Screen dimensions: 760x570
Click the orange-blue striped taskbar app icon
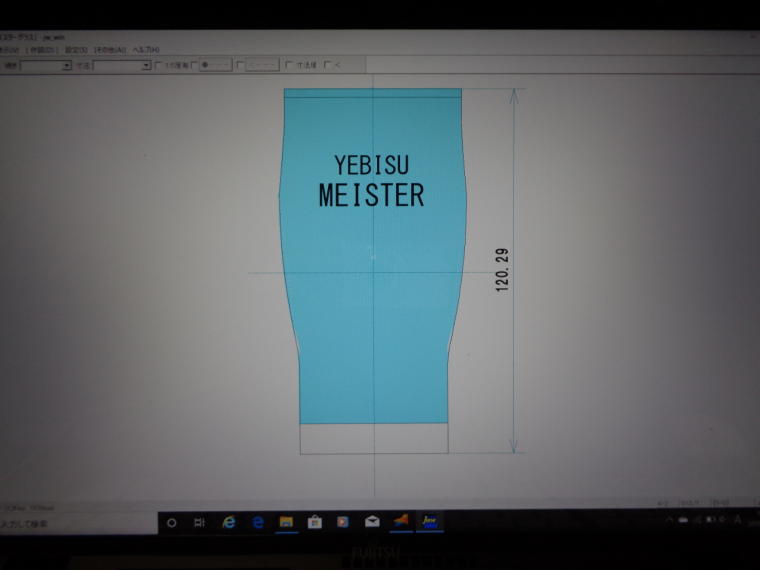pos(401,522)
